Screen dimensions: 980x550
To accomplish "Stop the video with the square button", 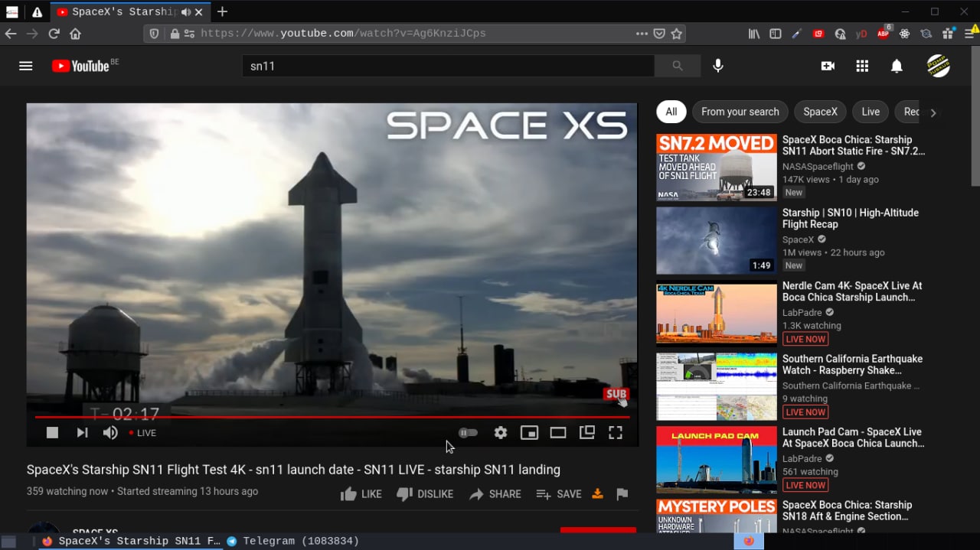I will 52,433.
